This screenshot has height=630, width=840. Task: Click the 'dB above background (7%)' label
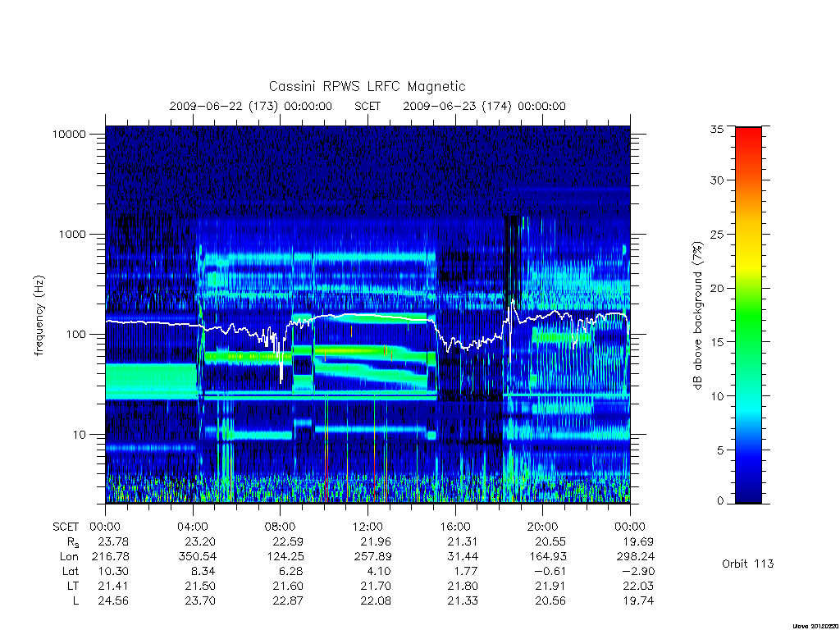697,316
